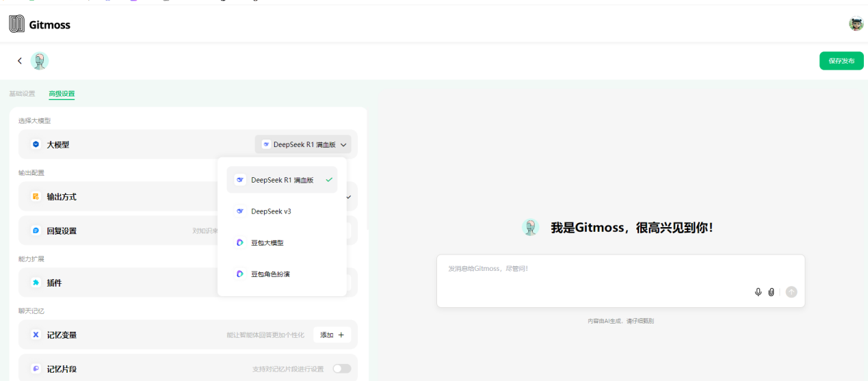Click the Gitmoss logo icon
The image size is (868, 381).
tap(16, 25)
